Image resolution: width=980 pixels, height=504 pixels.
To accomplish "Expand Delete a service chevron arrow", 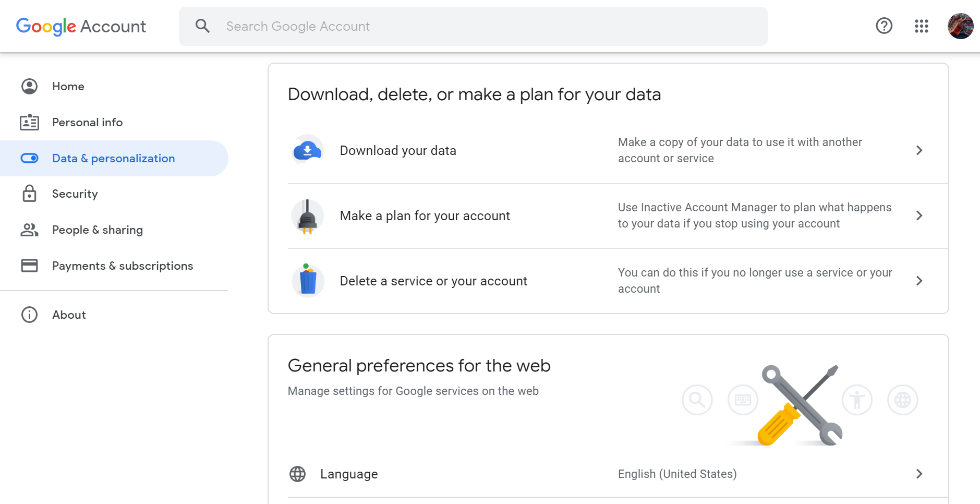I will [x=919, y=281].
